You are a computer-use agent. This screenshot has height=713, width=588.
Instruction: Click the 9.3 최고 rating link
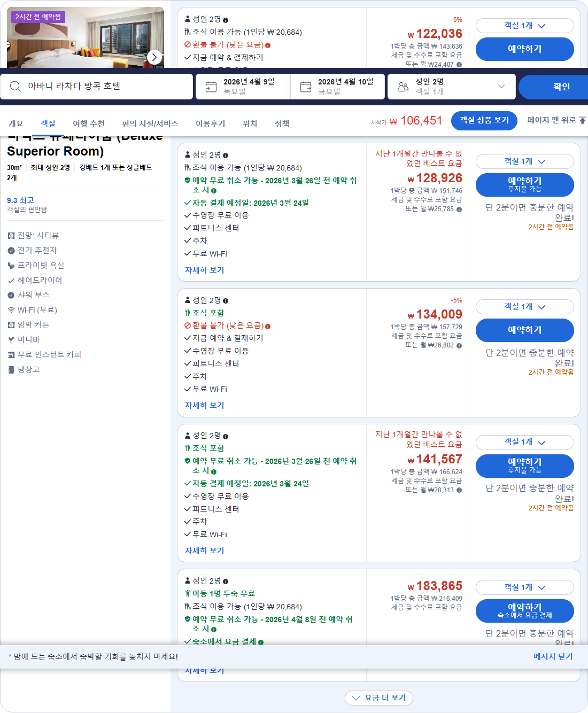point(20,200)
